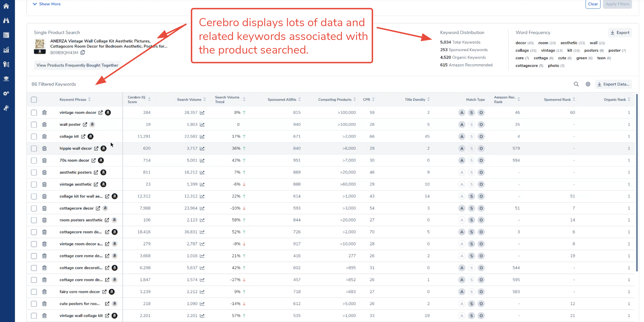Click the Title Density column header
Screen dimensions: 644x322
click(x=415, y=99)
